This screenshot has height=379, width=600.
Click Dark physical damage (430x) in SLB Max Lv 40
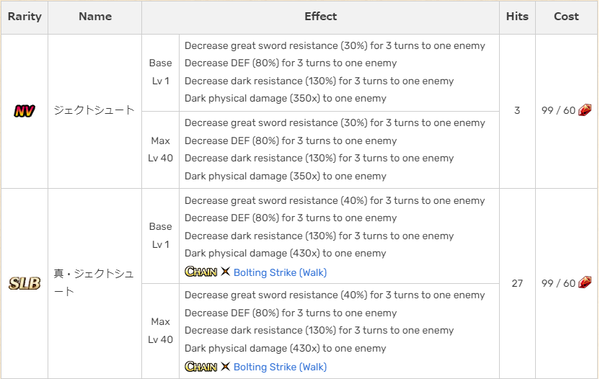coord(285,348)
